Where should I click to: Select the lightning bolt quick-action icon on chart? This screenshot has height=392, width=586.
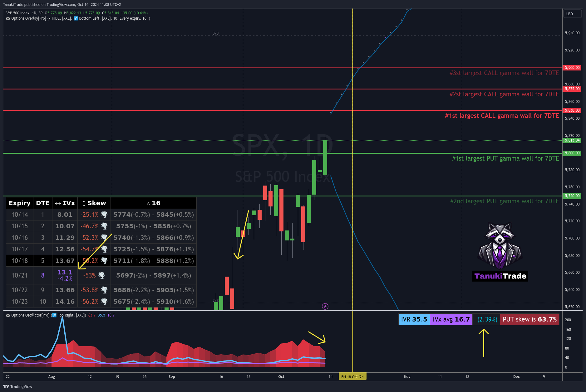[325, 306]
